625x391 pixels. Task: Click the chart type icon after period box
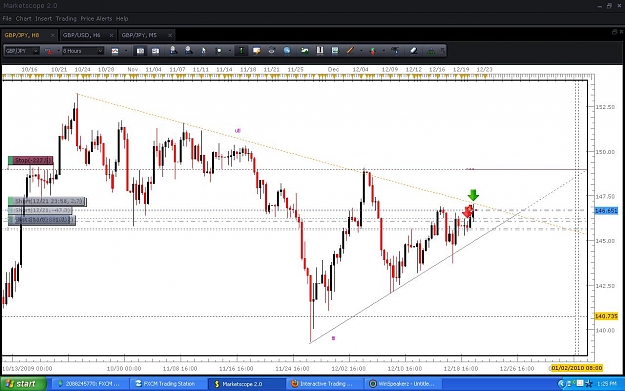(115, 51)
